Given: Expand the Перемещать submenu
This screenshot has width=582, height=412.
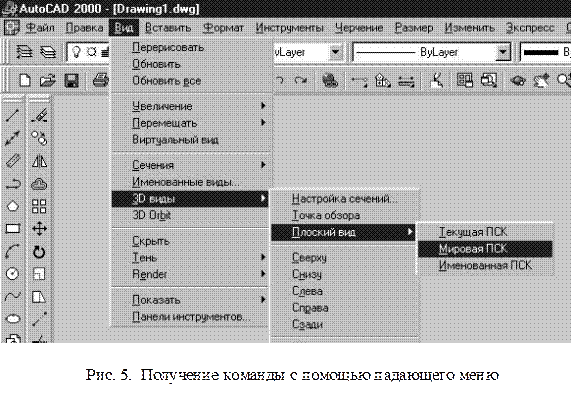Looking at the screenshot, I should [192, 123].
